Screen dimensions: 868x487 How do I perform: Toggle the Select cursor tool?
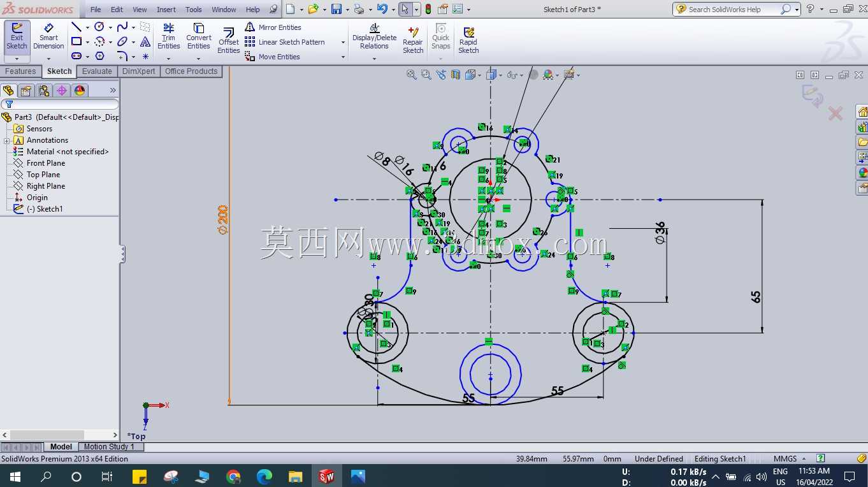click(x=405, y=9)
